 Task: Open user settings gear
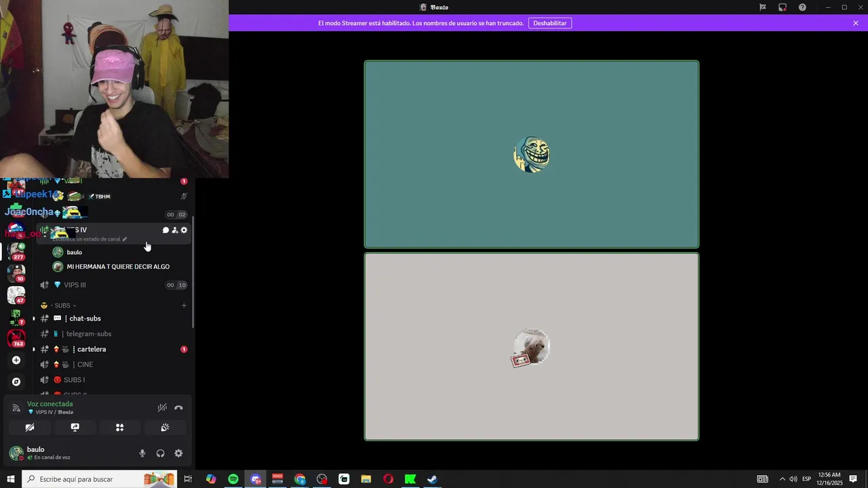click(178, 453)
